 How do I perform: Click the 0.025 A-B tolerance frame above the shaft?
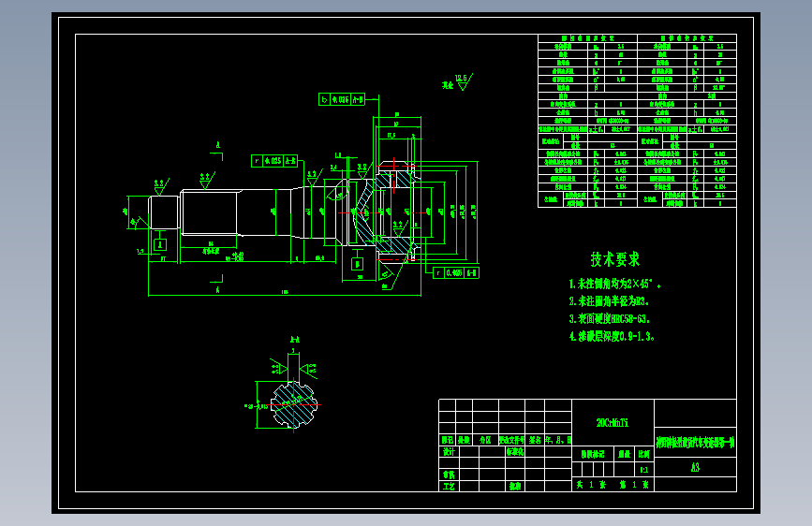pyautogui.click(x=274, y=161)
